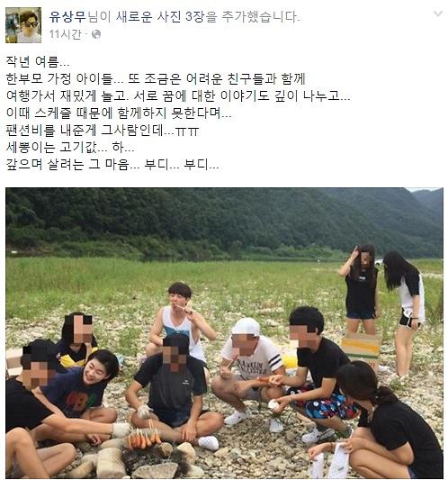Screen dimensions: 448x480
Task: Open the 11시간 timestamp permalink
Action: coord(65,34)
